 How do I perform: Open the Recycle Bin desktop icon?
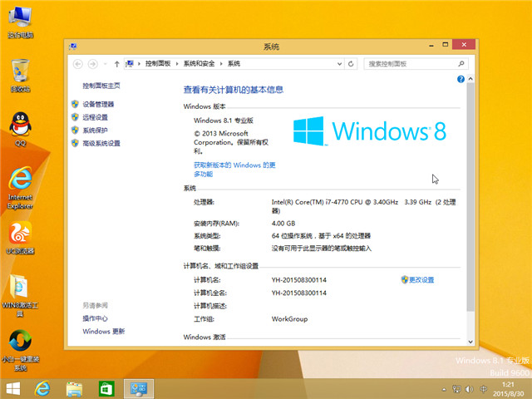tap(20, 76)
